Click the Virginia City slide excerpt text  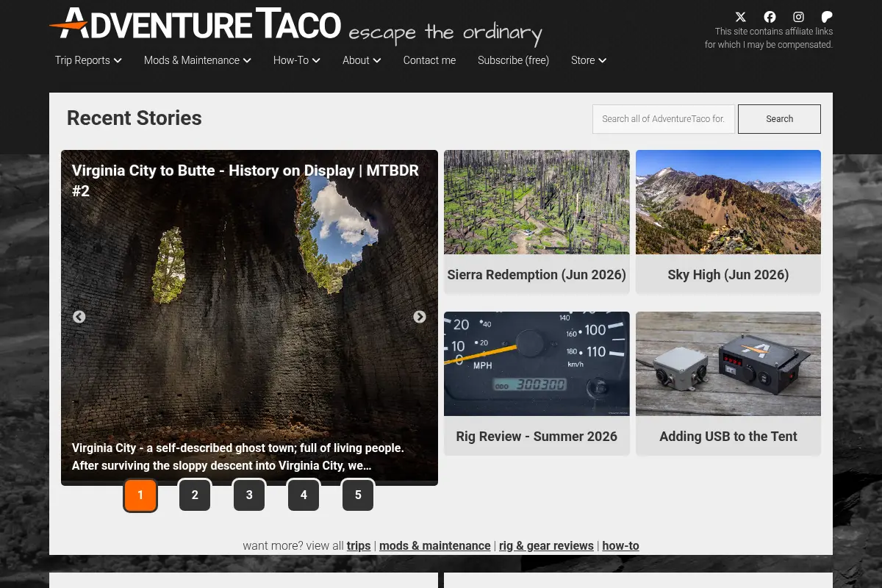click(x=238, y=456)
